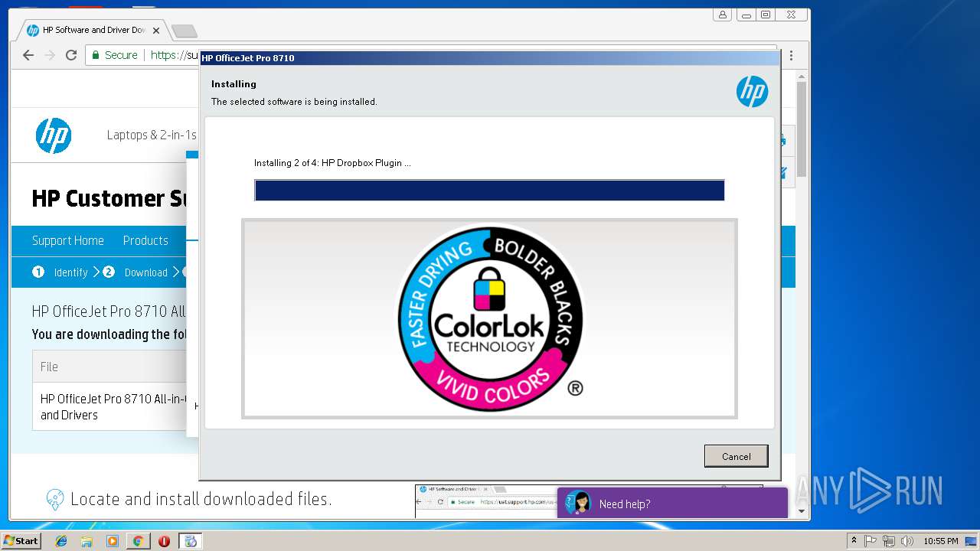Cancel the HP OfficeJet Pro 8710 installation

[736, 456]
